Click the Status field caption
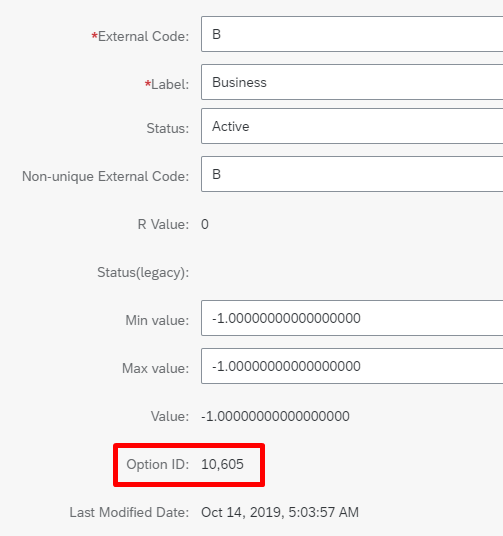 168,129
